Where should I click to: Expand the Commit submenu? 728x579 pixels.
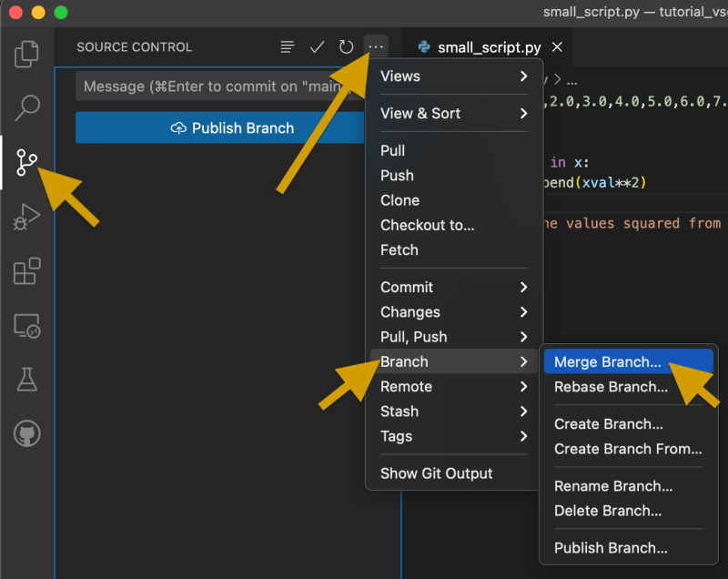click(x=454, y=287)
